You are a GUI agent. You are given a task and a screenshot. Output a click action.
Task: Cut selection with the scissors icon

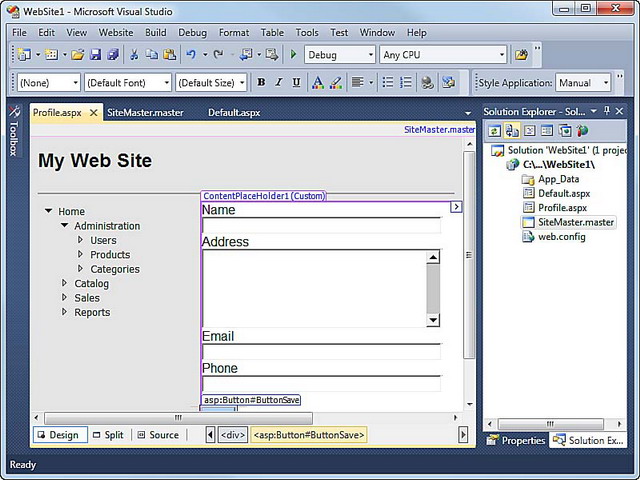coord(134,54)
